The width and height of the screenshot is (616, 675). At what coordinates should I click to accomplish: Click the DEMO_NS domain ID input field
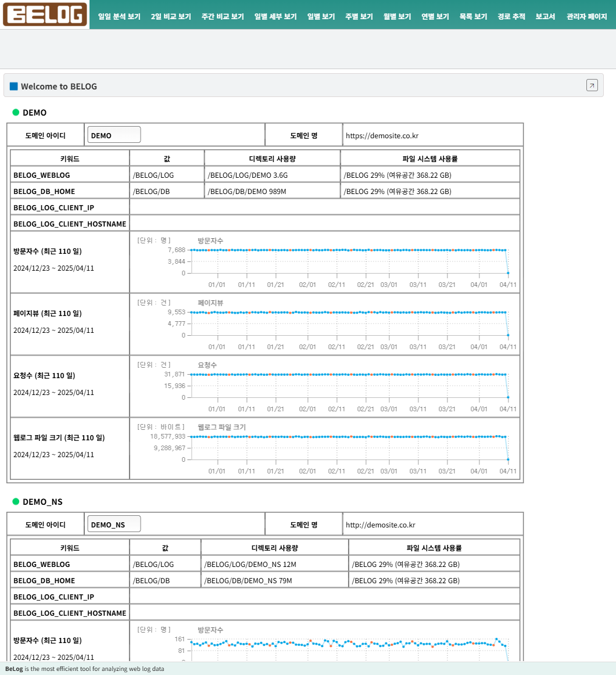point(114,524)
